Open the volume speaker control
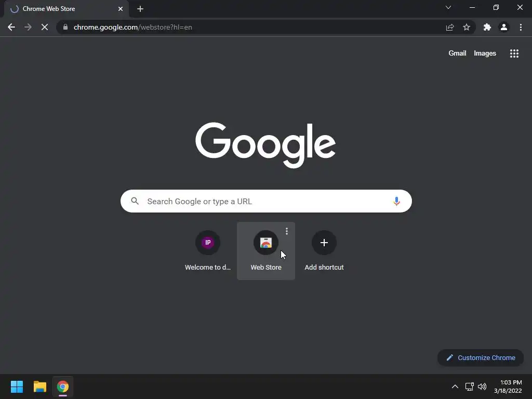 [x=482, y=387]
